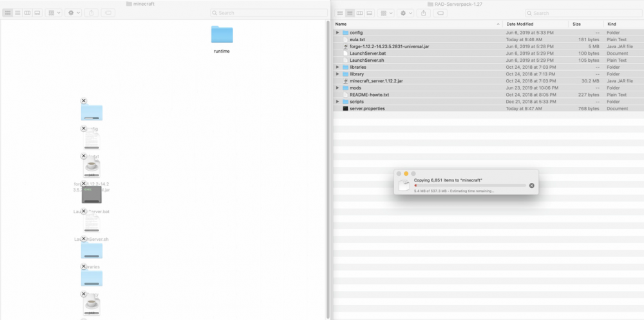Select LaunchServer.sh in the file list

tap(488, 61)
